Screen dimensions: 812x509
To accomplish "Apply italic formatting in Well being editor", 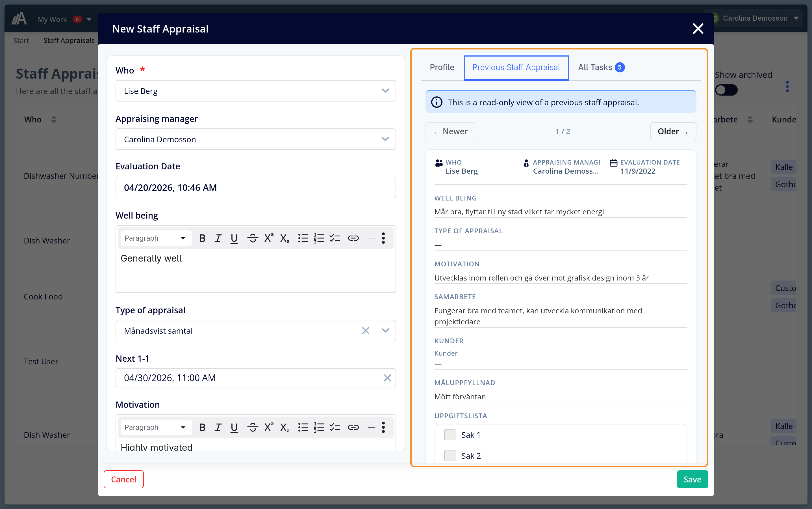I will coord(218,238).
